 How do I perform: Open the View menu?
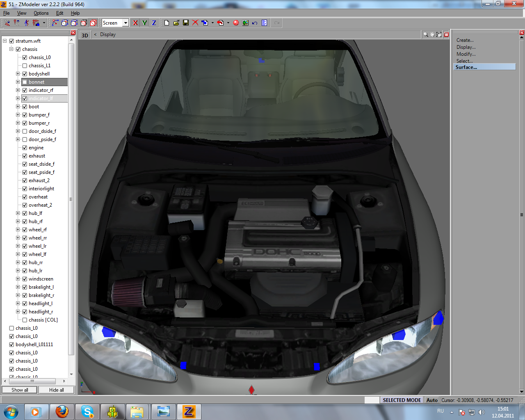[x=22, y=13]
